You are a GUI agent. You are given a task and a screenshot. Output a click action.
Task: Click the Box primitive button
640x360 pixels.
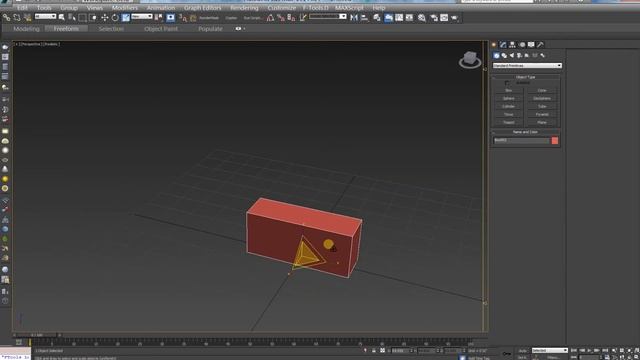509,90
